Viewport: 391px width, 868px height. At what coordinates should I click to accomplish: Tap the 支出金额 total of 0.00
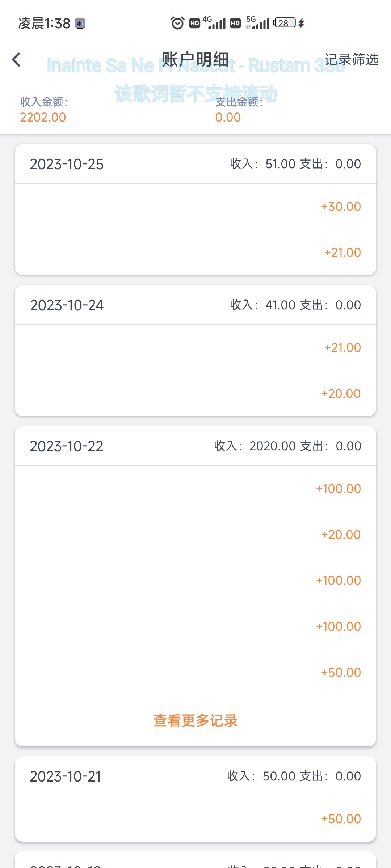pyautogui.click(x=228, y=117)
